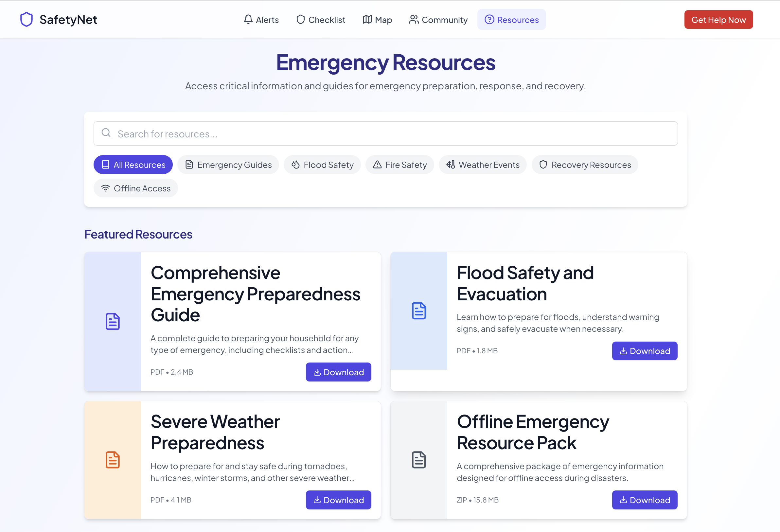The image size is (780, 532).
Task: Open the Map navigation item
Action: [x=377, y=20]
